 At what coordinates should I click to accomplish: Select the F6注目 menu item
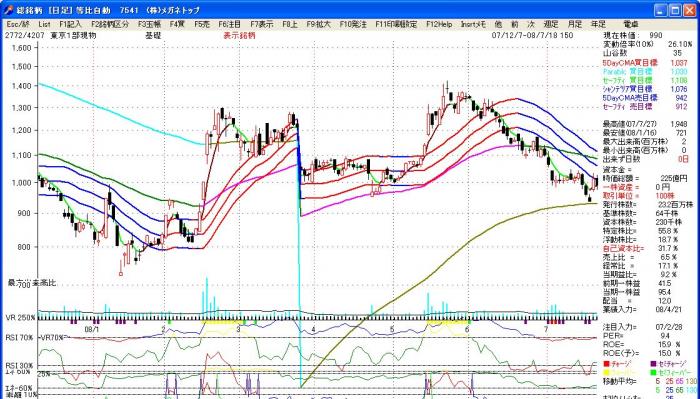[x=229, y=25]
